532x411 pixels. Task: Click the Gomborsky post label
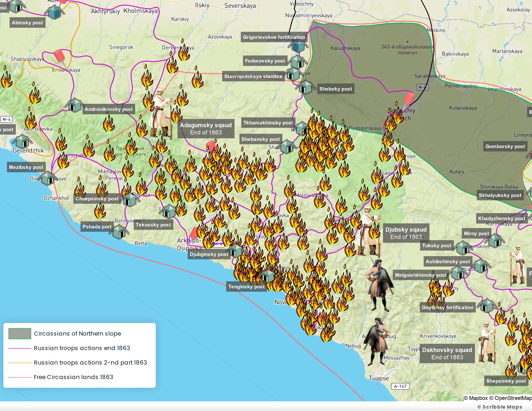coord(505,146)
